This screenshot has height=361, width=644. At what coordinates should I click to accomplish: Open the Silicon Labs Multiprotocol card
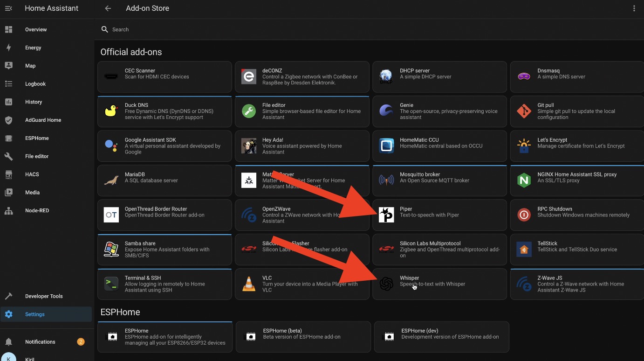[439, 249]
